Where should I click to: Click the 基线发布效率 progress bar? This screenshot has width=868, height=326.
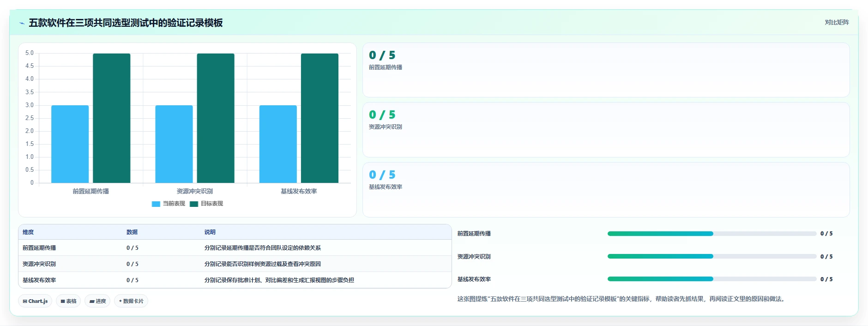tap(712, 279)
